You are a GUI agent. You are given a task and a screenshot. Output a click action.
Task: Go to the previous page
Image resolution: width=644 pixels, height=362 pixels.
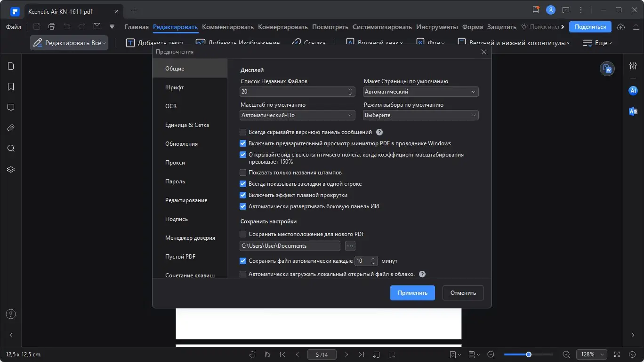(297, 354)
